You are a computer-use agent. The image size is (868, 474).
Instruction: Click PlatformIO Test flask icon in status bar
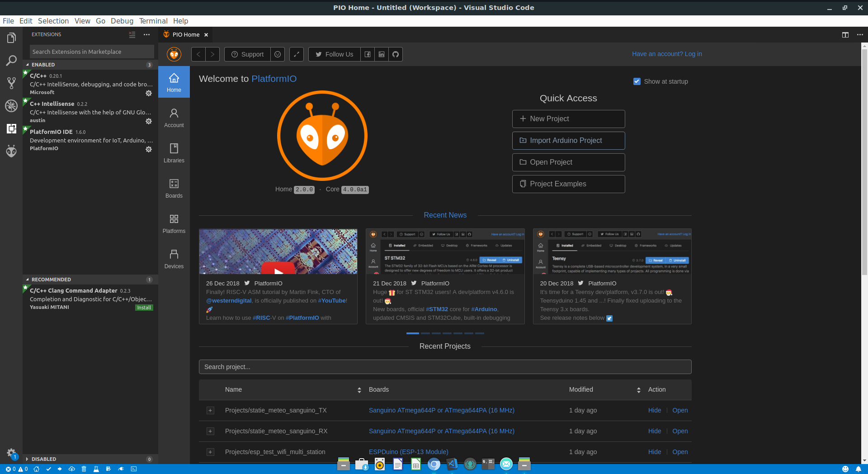(96, 469)
